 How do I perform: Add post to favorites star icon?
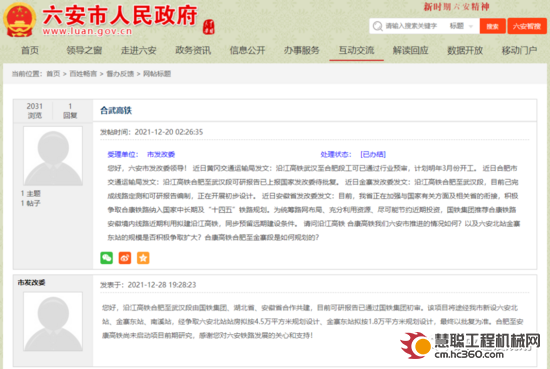(x=143, y=258)
